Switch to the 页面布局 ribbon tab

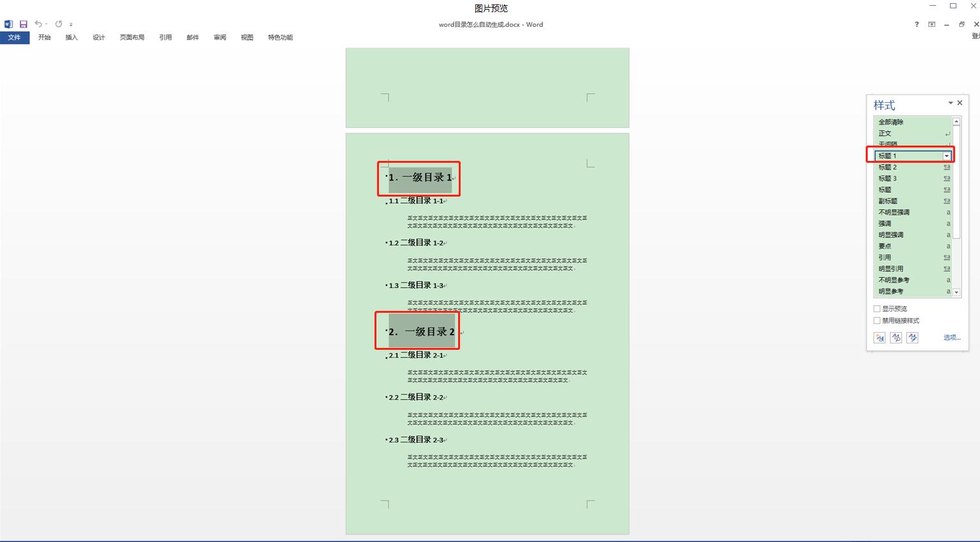[x=132, y=38]
